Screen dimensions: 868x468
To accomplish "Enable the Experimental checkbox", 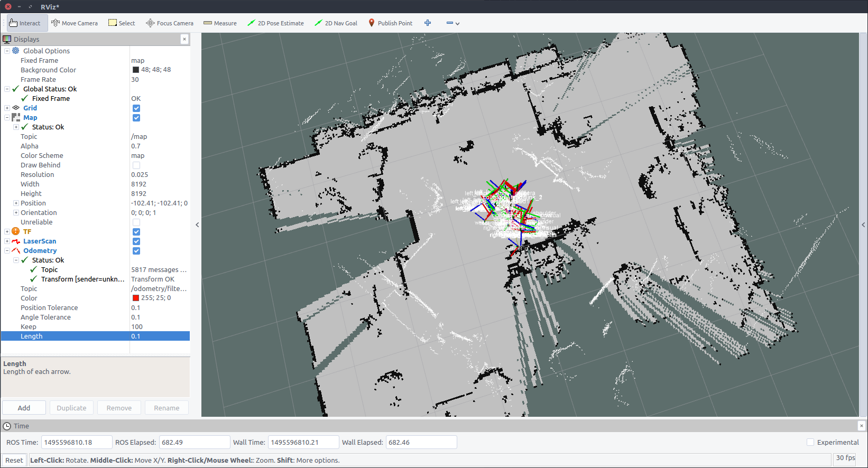I will [x=810, y=442].
